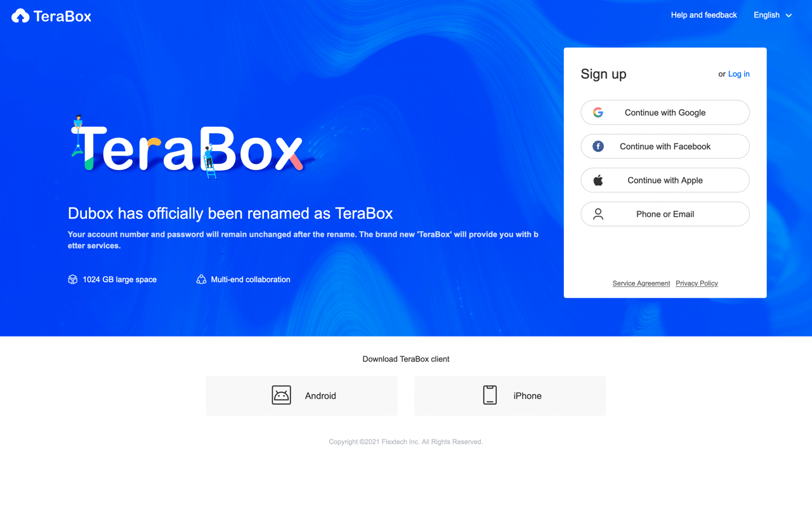Switch to Log in

(x=738, y=74)
